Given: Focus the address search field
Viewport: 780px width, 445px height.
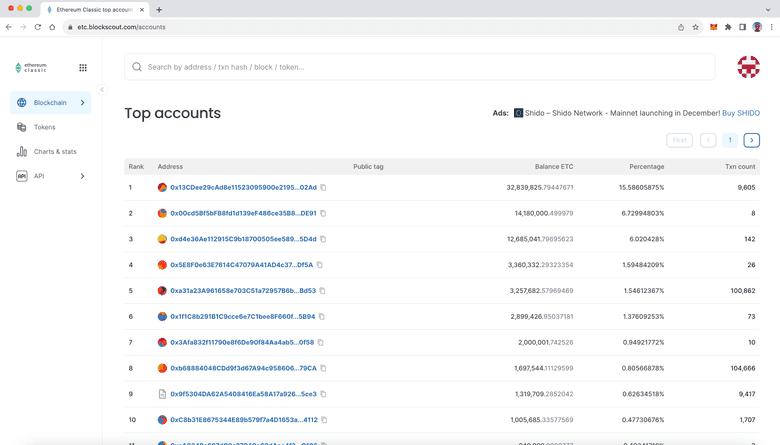Looking at the screenshot, I should (420, 67).
